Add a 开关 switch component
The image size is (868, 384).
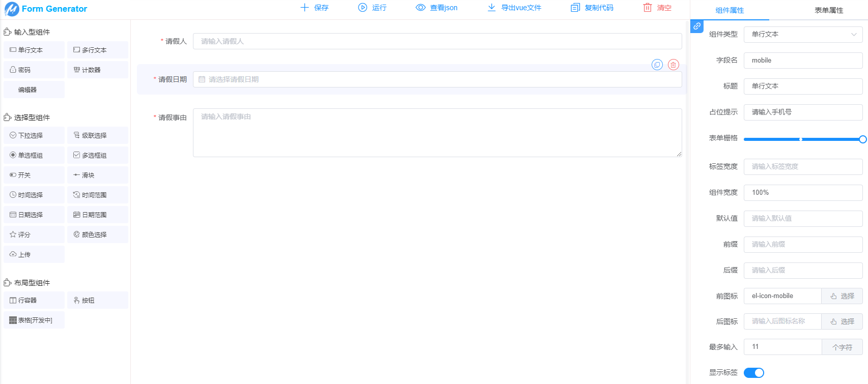click(x=34, y=175)
